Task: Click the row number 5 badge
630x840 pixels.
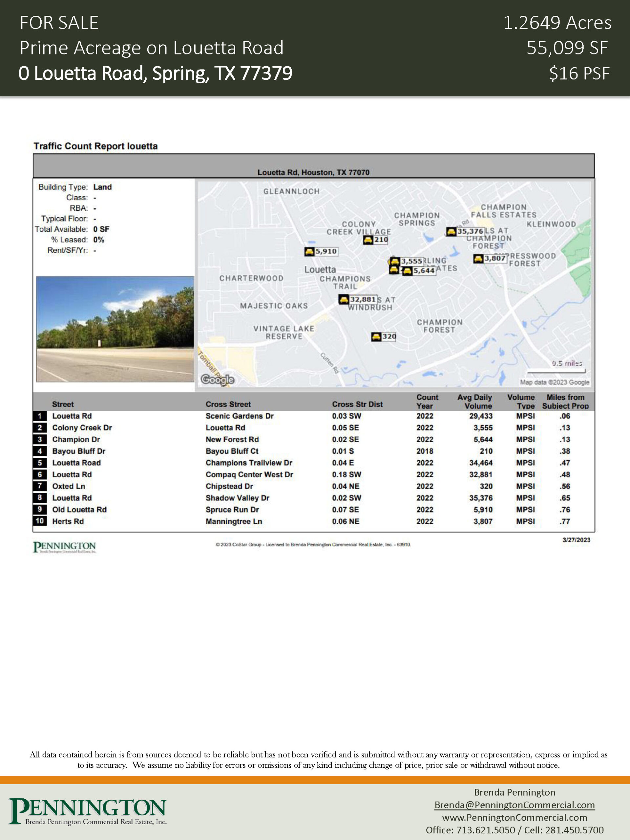Action: pos(39,463)
